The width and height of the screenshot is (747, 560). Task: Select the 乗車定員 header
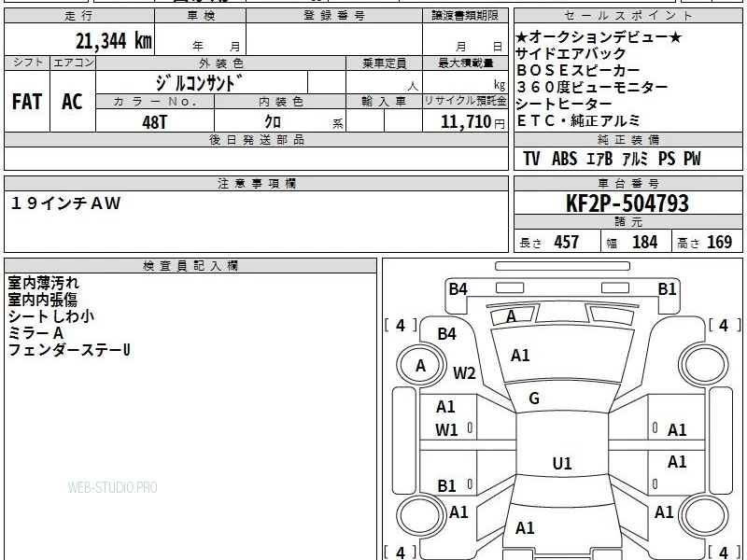(x=385, y=63)
